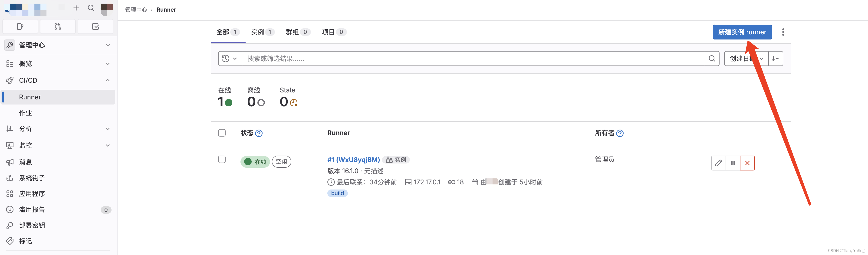Open the 创建日期 sort dropdown
The height and width of the screenshot is (255, 868).
[746, 58]
